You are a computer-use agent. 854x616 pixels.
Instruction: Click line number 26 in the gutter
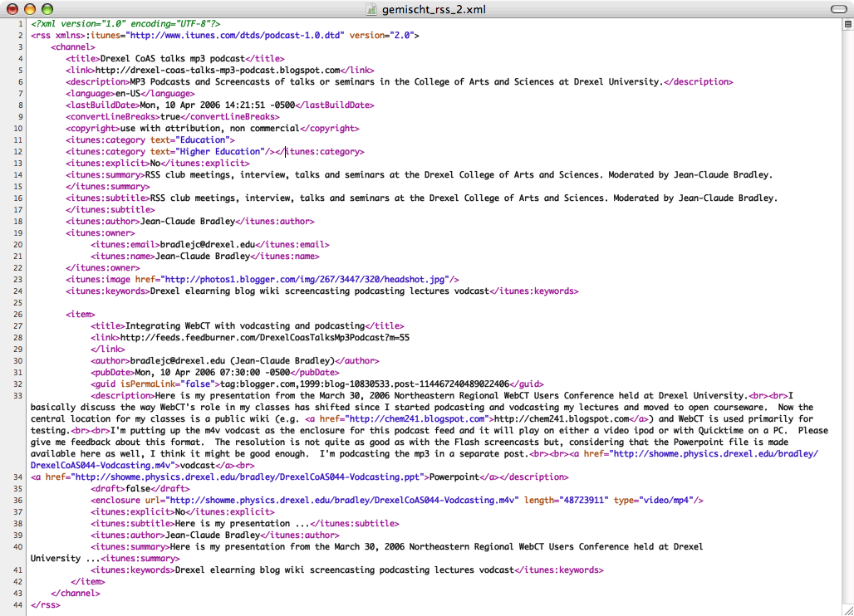pyautogui.click(x=17, y=315)
